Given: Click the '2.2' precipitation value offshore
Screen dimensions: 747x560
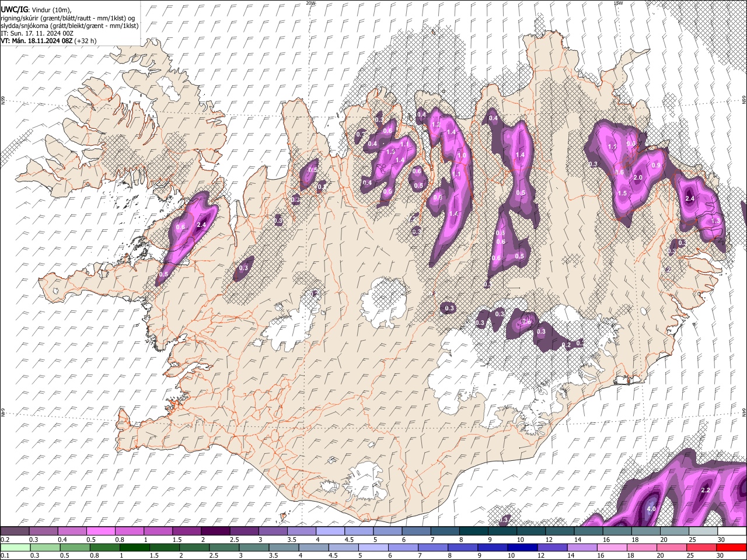Looking at the screenshot, I should pyautogui.click(x=704, y=490).
